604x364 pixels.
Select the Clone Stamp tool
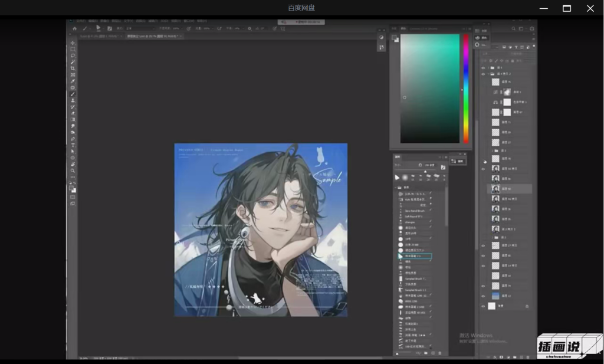(73, 100)
